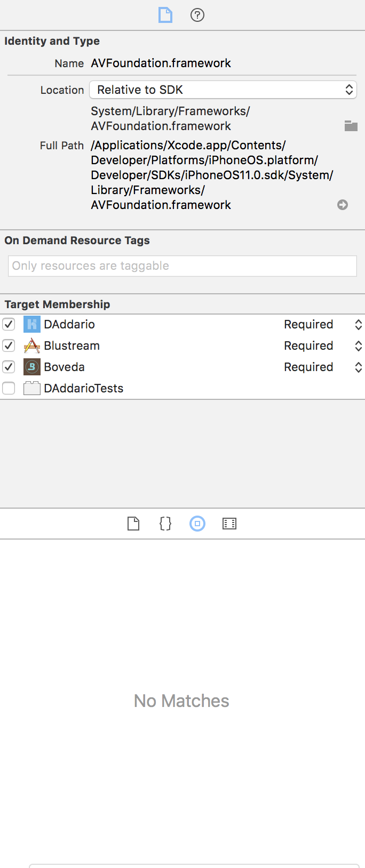
Task: Show the Quick Help inspector
Action: coord(197,15)
